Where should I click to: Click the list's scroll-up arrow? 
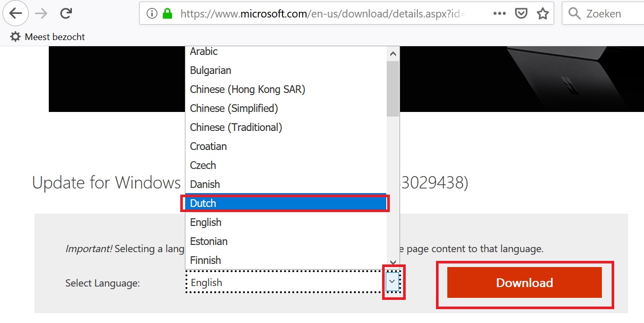[x=393, y=54]
